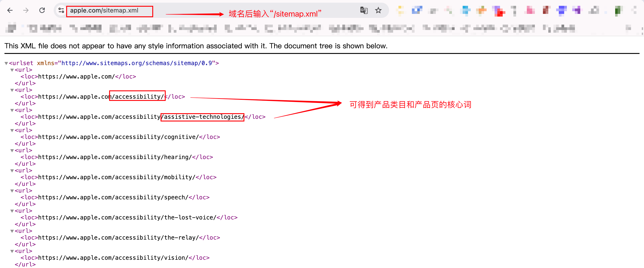644x268 pixels.
Task: Collapse url node for the-lost-voice
Action: coord(12,211)
